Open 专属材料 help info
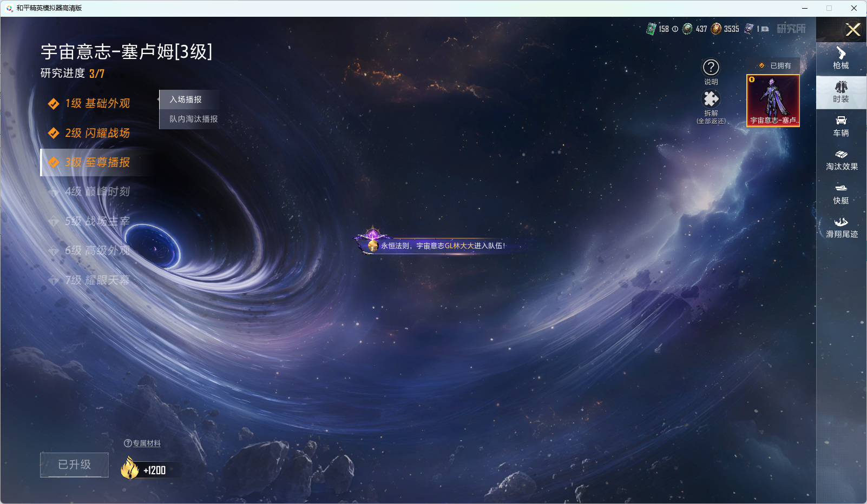 142,443
